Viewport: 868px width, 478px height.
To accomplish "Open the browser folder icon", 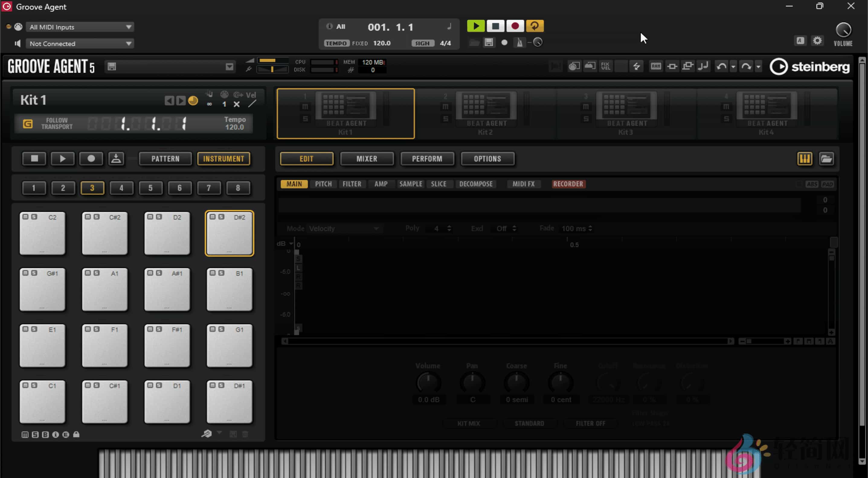I will point(826,158).
